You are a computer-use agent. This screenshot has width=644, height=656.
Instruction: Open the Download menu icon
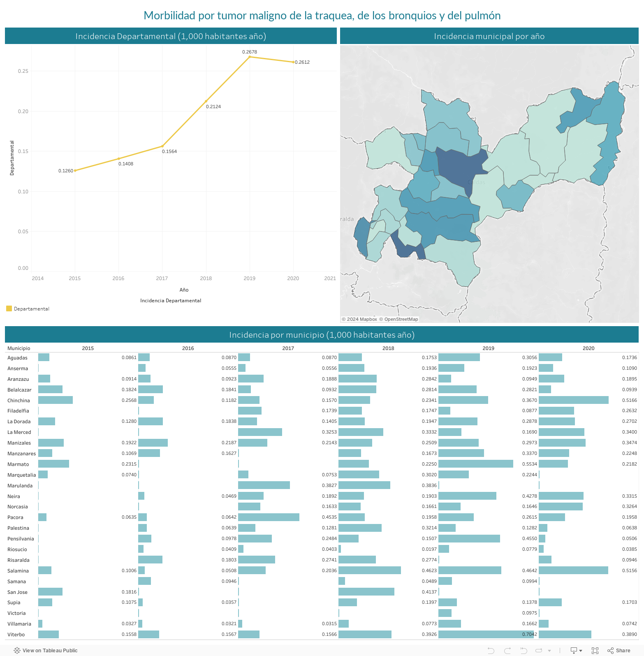point(576,650)
